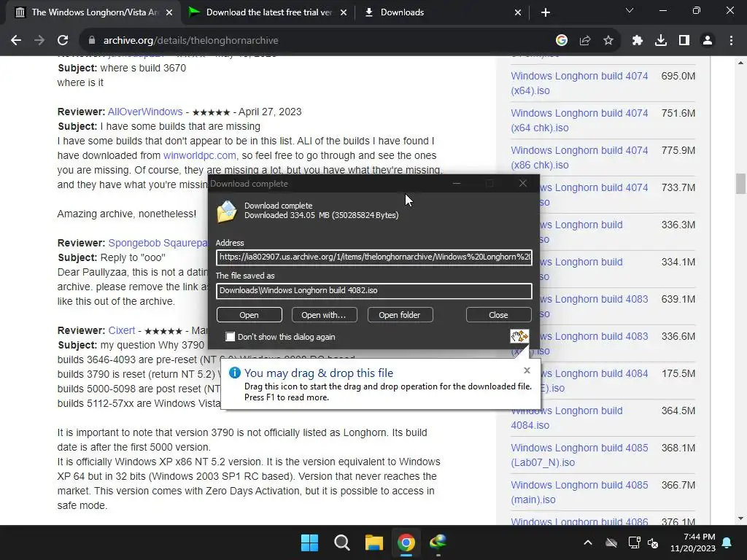This screenshot has height=560, width=747.
Task: Open Spongebob Sqaurepa reviewer link
Action: tap(158, 243)
